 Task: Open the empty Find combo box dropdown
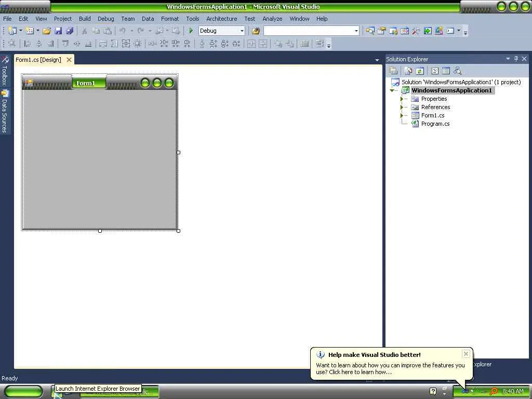(x=356, y=31)
